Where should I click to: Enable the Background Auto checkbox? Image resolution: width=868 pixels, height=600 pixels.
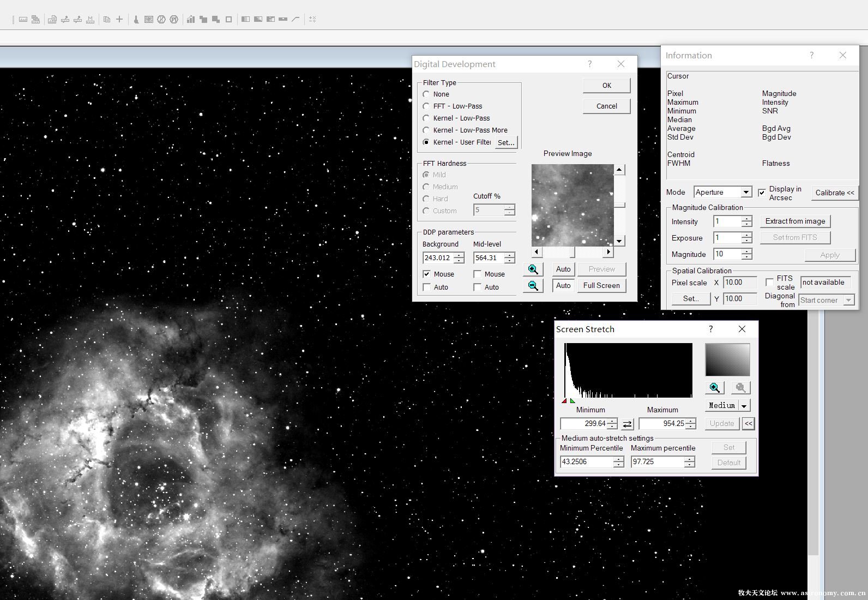click(x=427, y=287)
